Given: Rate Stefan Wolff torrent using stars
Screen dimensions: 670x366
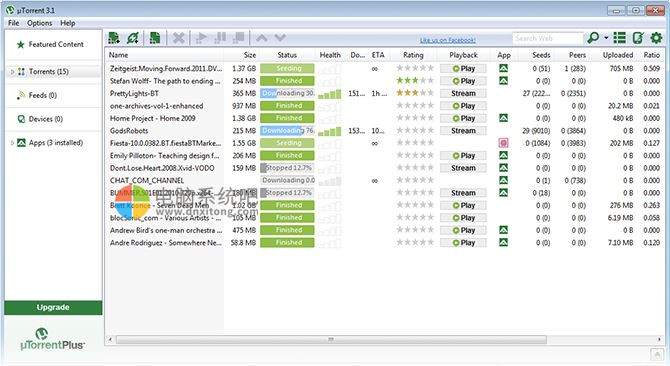Looking at the screenshot, I should point(415,81).
